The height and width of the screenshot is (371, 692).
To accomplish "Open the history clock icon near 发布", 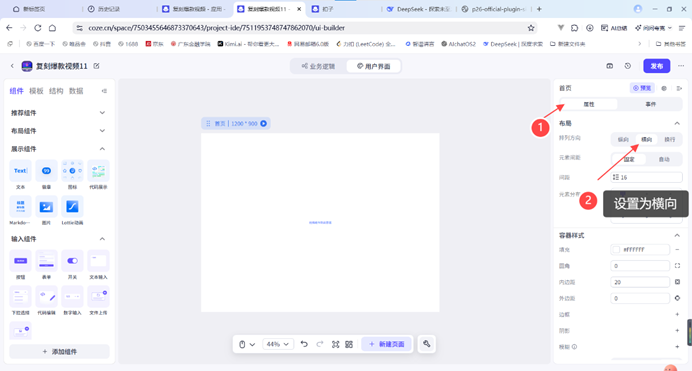I will 628,66.
